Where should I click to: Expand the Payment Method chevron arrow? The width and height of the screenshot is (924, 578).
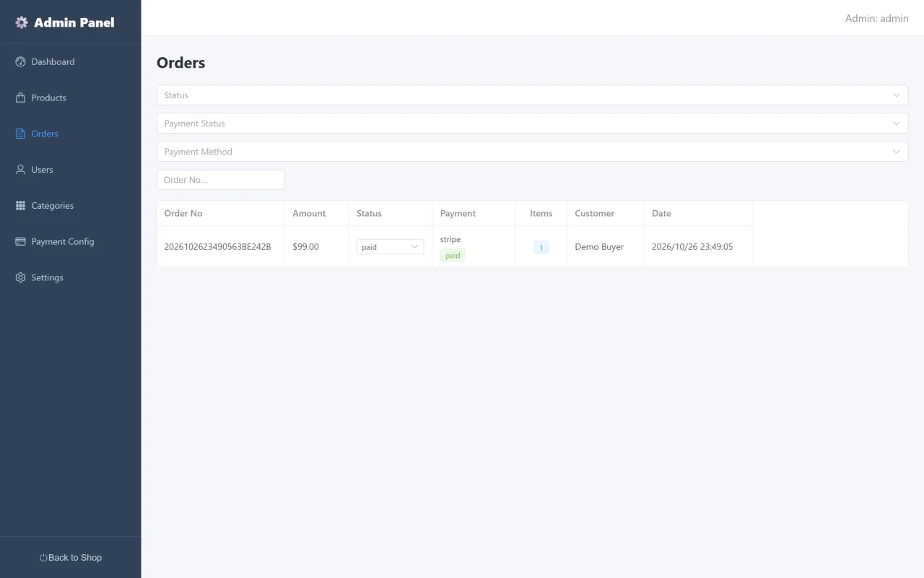(x=896, y=152)
